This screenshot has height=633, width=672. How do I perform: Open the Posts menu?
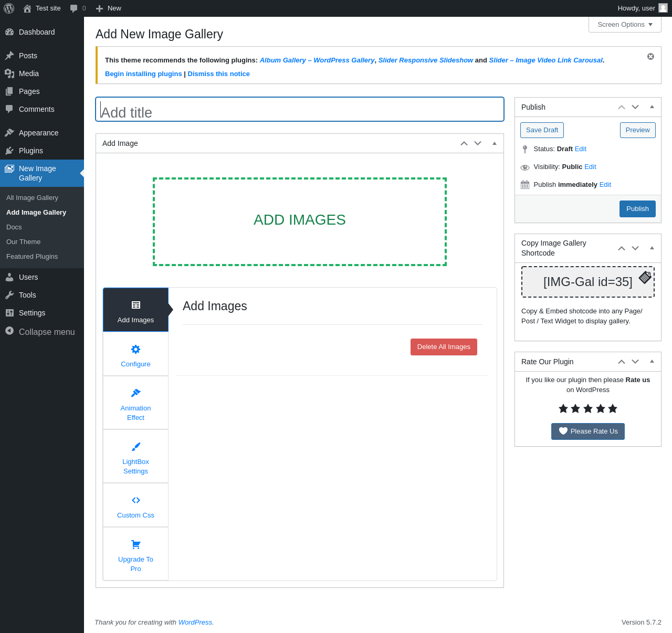(x=42, y=56)
